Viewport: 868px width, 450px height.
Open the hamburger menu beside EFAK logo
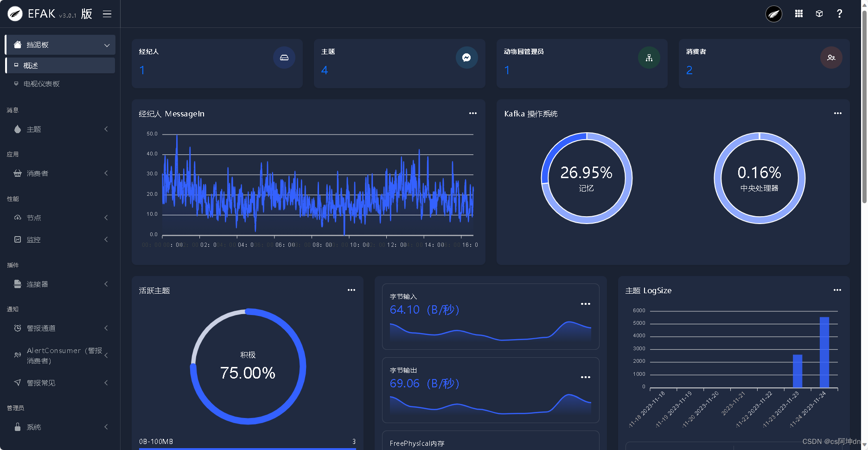click(x=107, y=14)
